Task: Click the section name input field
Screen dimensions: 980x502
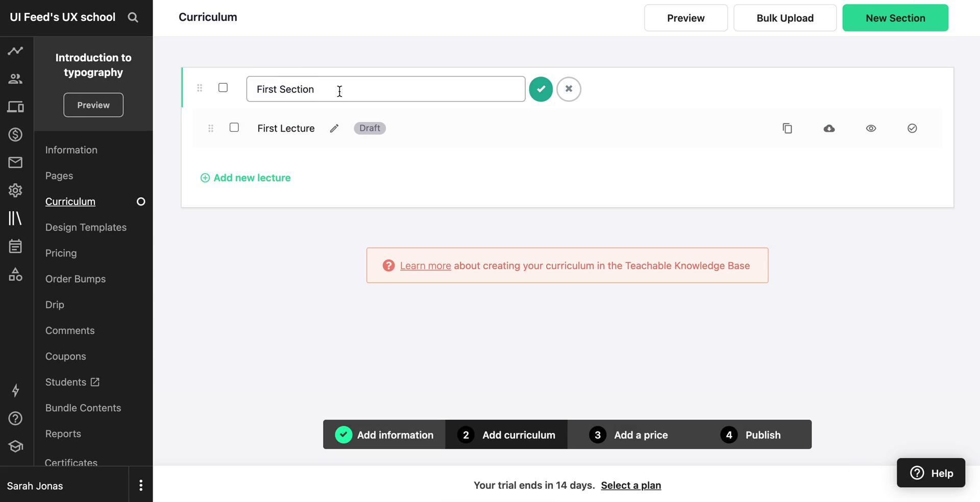Action: click(x=386, y=89)
